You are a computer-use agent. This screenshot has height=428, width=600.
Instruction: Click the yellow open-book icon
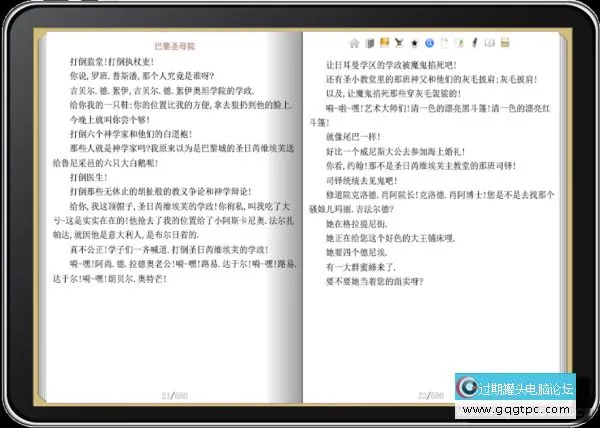point(385,42)
